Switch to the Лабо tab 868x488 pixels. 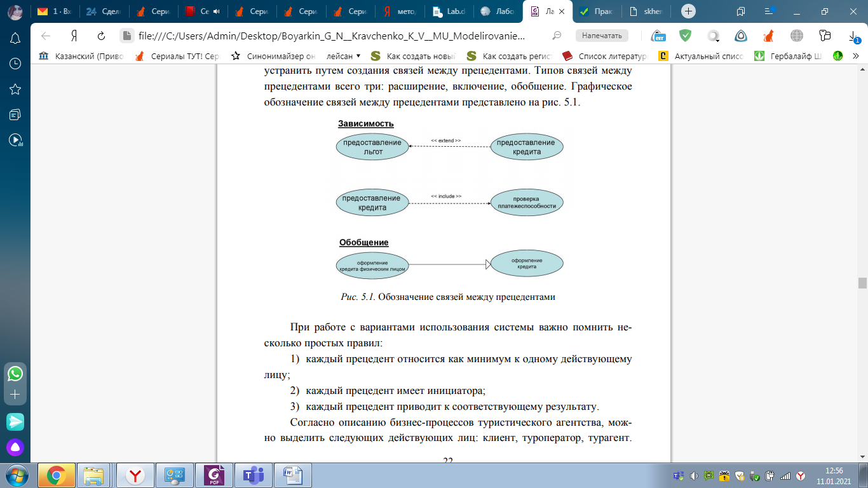499,11
